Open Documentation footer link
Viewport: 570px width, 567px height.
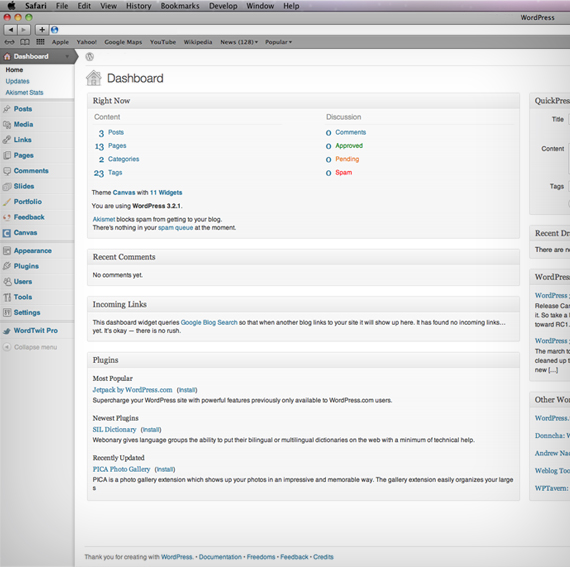coord(220,557)
